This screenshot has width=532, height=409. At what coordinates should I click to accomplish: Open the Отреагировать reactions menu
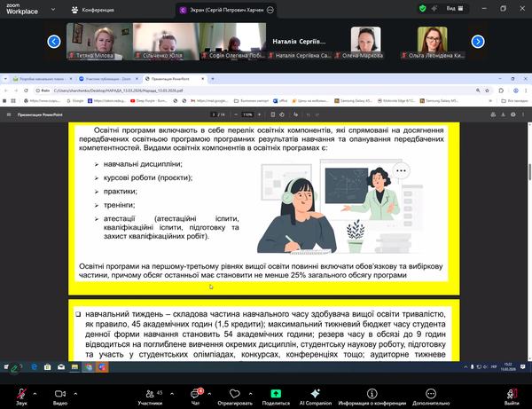point(234,394)
